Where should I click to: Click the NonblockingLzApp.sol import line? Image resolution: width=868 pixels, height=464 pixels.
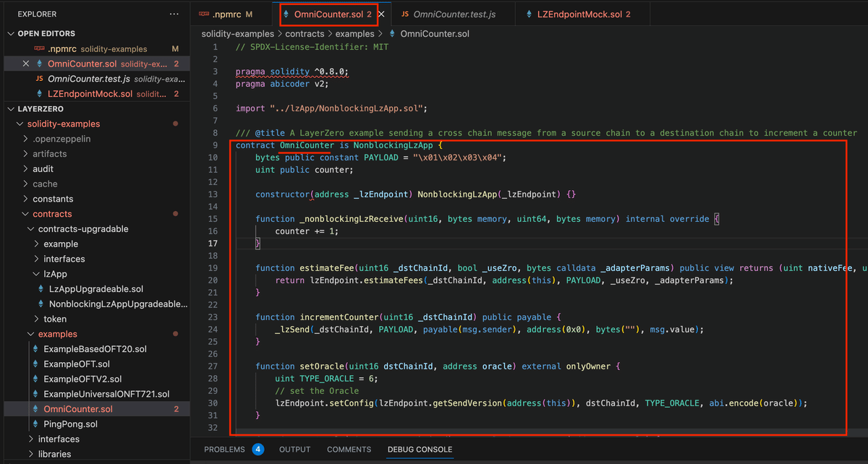click(332, 108)
